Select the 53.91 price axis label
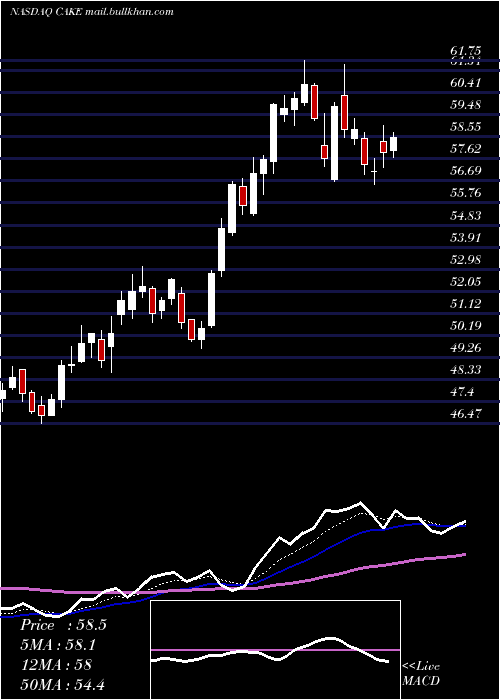This screenshot has width=500, height=700. (466, 238)
